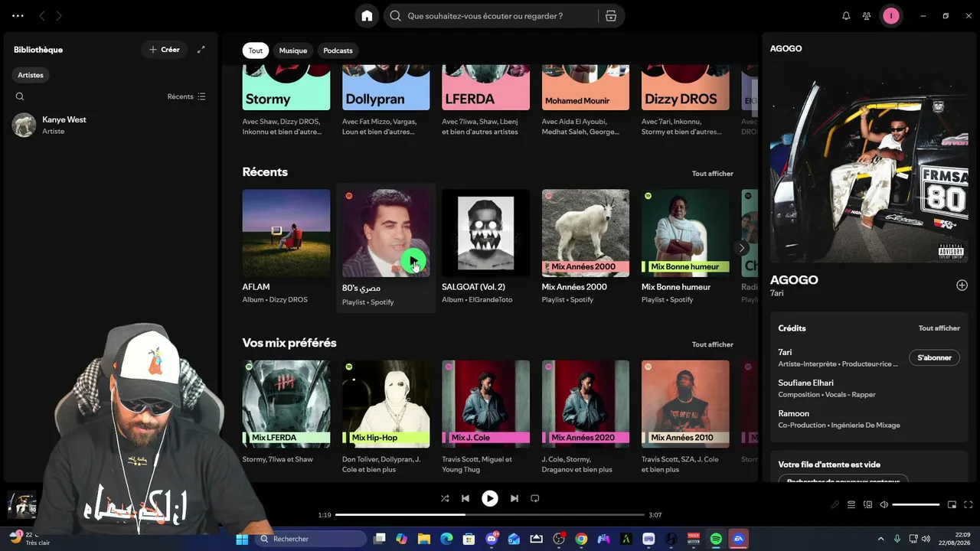Viewport: 980px width, 551px height.
Task: Open the three-dot app menu
Action: (18, 16)
